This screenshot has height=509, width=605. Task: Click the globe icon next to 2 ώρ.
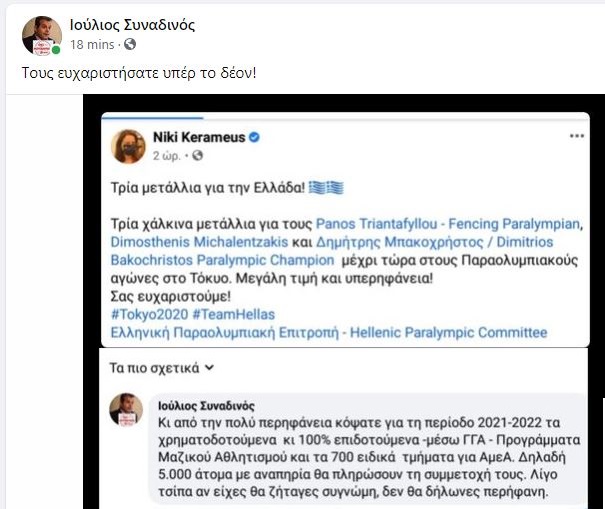coord(198,156)
